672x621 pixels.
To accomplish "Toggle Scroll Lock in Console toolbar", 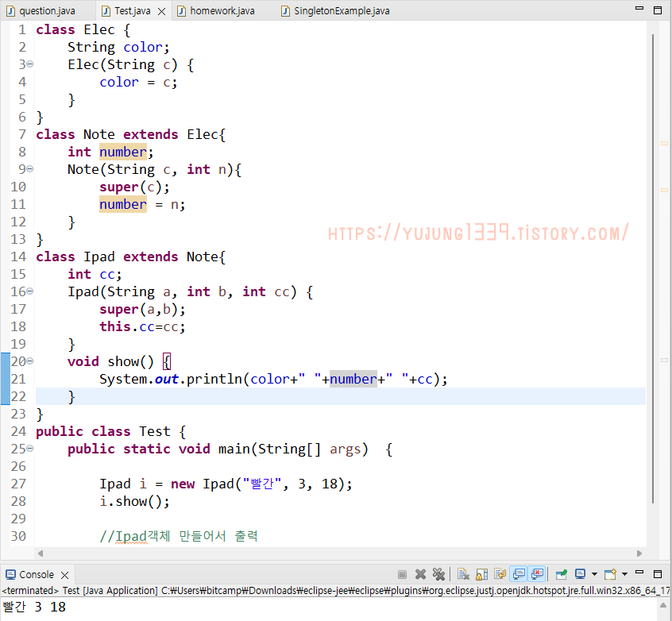I will (481, 574).
